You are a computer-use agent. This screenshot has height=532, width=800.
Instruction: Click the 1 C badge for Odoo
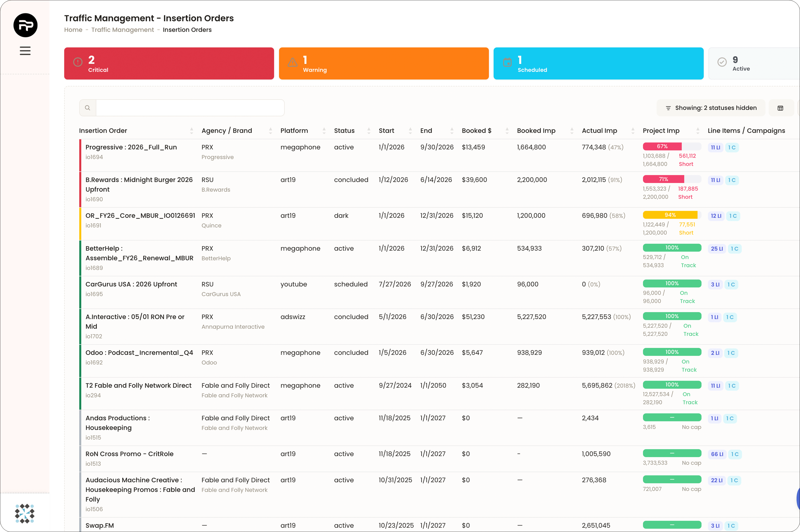click(x=731, y=353)
